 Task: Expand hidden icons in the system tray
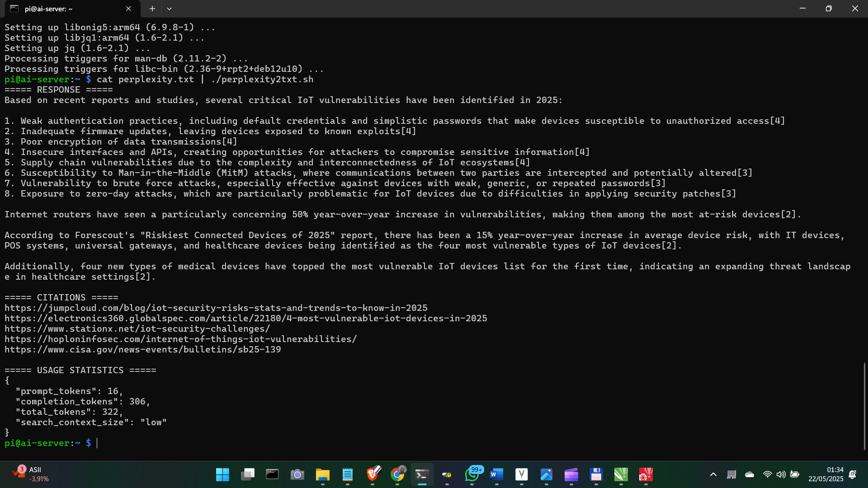pyautogui.click(x=713, y=474)
